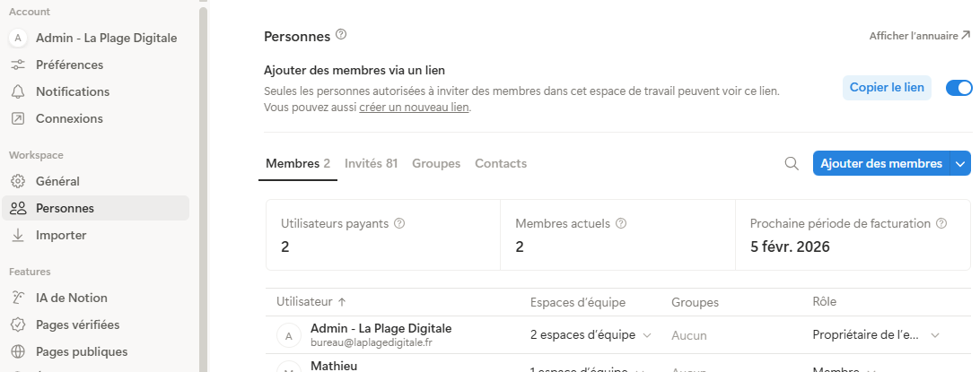Sort by the Utilisateur column header

pos(311,302)
